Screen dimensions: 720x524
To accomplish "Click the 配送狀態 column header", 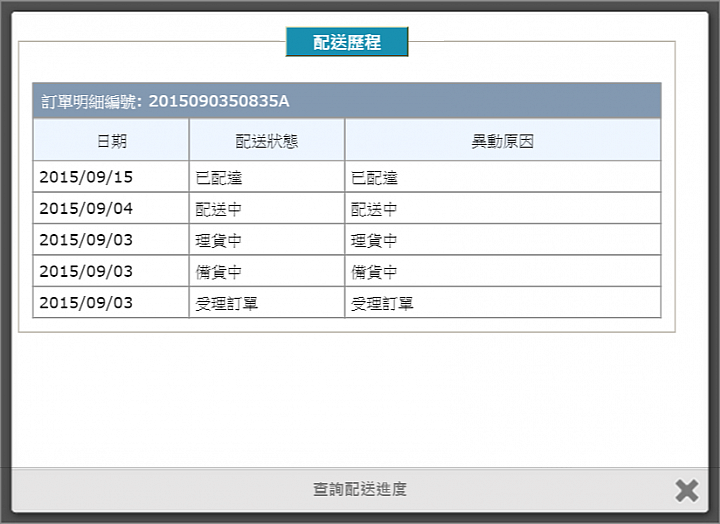I will click(x=267, y=140).
